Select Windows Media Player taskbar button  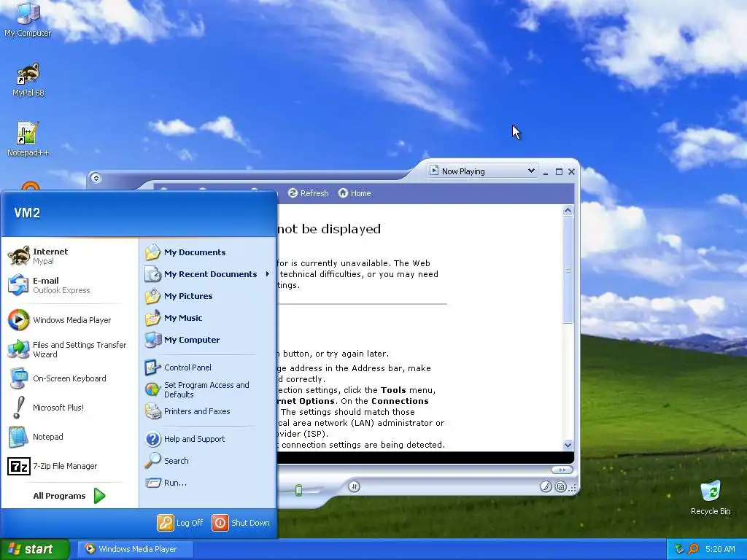click(x=135, y=549)
